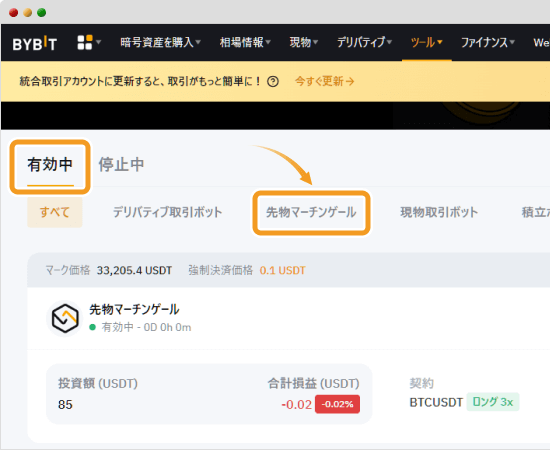Viewport: 550px width, 450px height.
Task: Click the green active status dot
Action: click(x=93, y=327)
